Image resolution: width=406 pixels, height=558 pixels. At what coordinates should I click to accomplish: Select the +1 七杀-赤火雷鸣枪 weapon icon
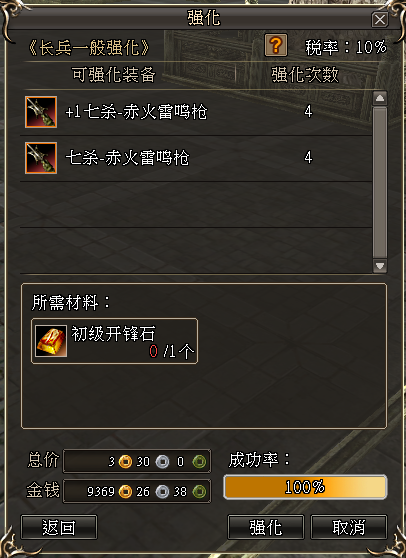[x=41, y=112]
